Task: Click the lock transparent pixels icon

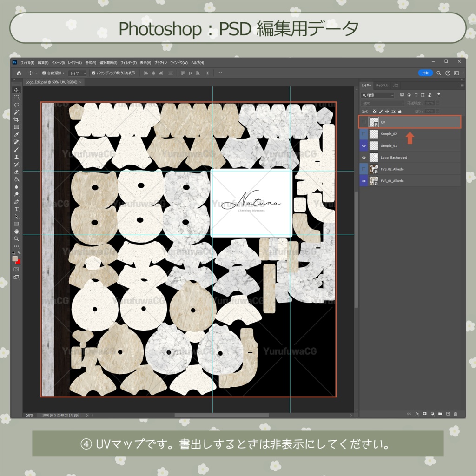Action: tap(374, 111)
